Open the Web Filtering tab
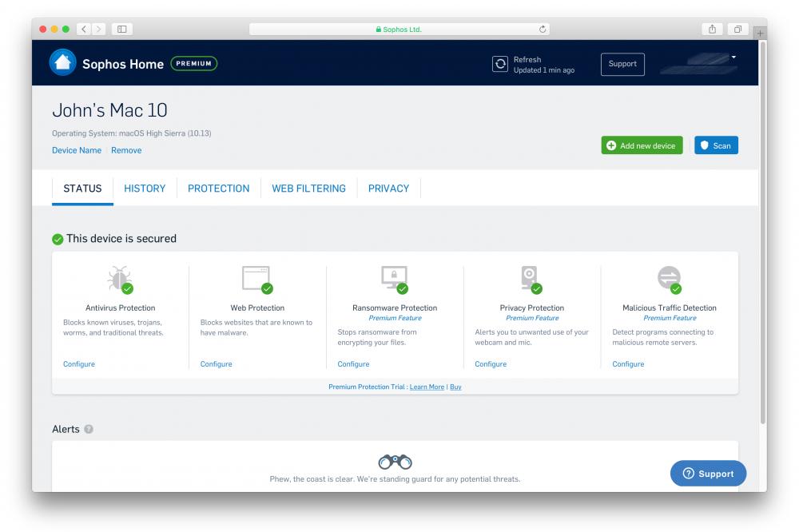 [308, 189]
